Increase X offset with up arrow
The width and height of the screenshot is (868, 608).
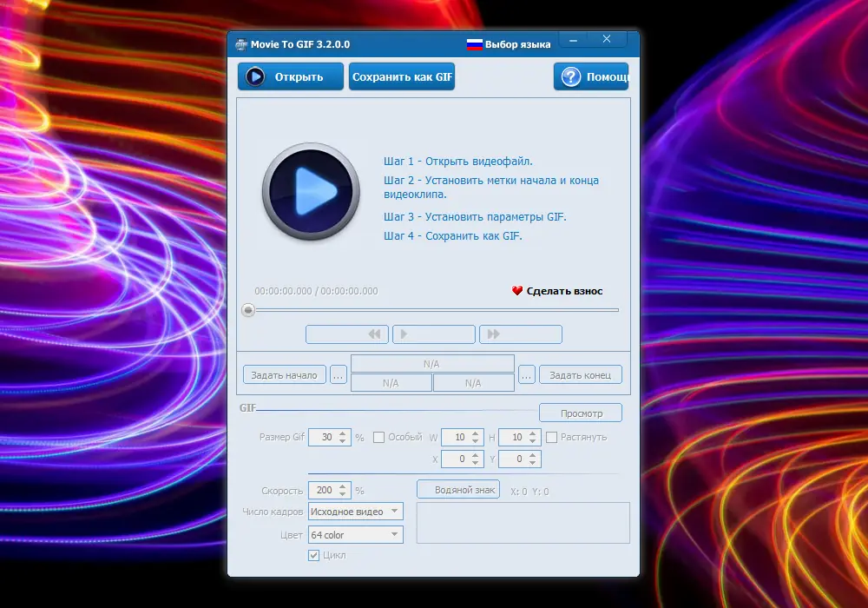click(x=476, y=456)
